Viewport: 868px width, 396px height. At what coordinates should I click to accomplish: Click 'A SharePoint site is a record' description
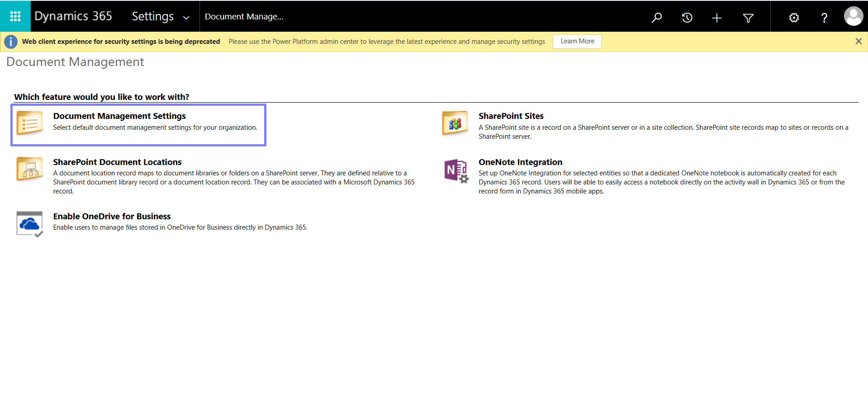(664, 132)
